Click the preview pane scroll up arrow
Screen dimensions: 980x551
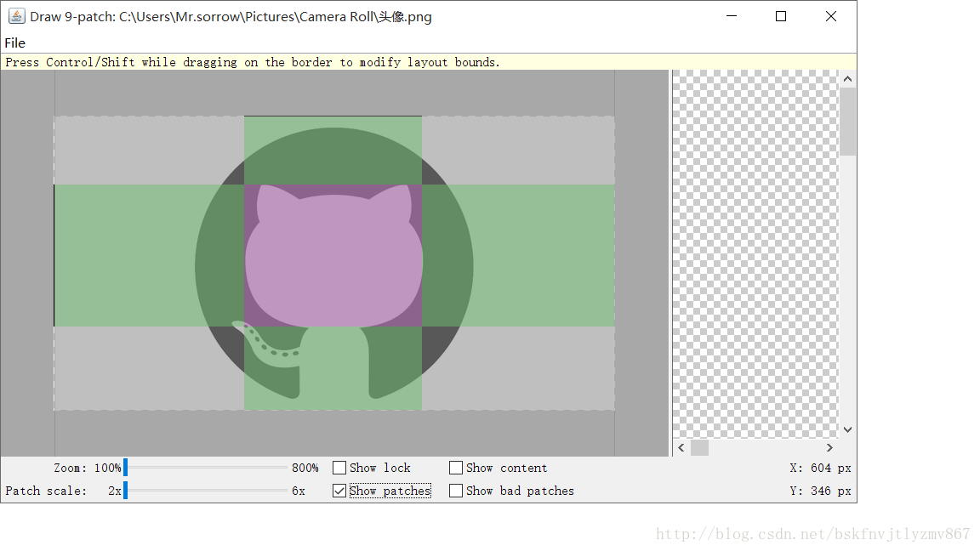tap(847, 79)
